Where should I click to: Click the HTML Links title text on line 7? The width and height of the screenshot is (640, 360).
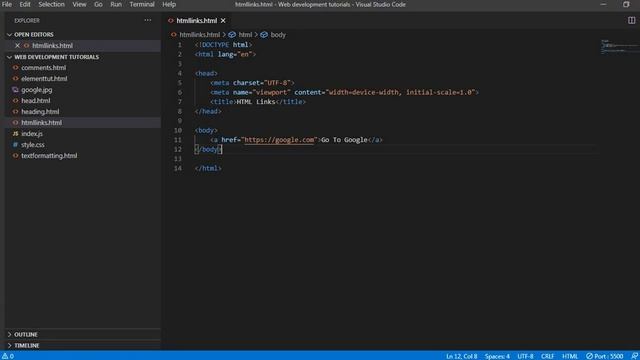click(256, 102)
